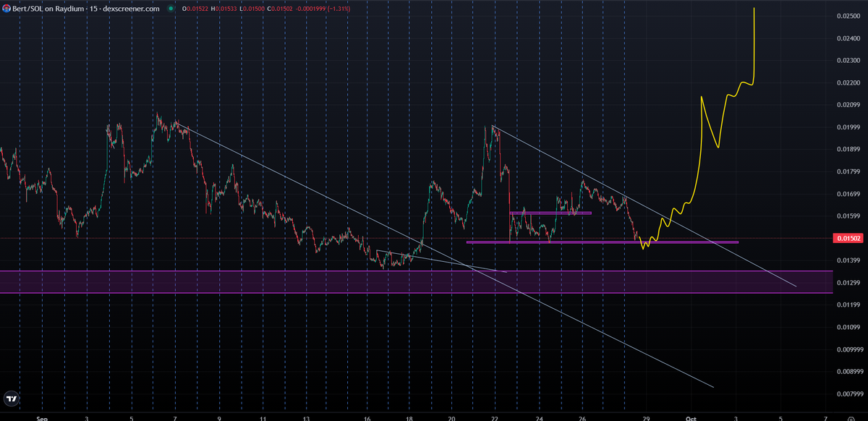This screenshot has height=421, width=868.
Task: Click the 0.02500 price axis label
Action: tap(848, 16)
